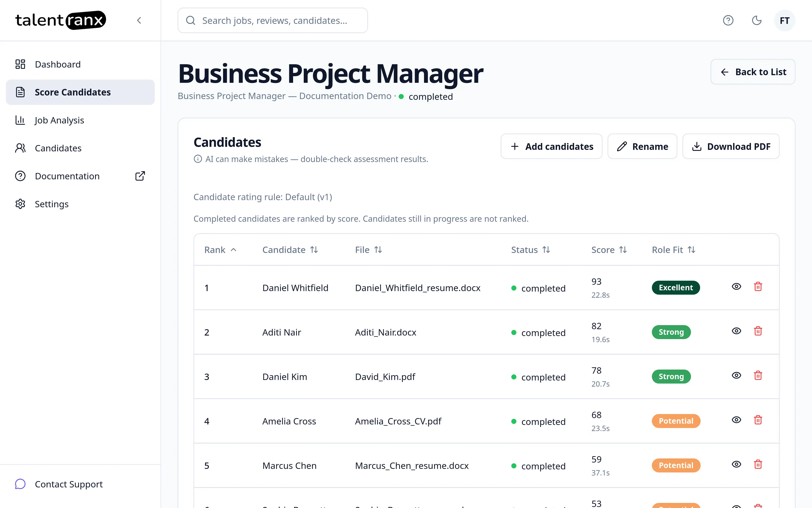Select Score Candidates in the sidebar

(x=80, y=92)
